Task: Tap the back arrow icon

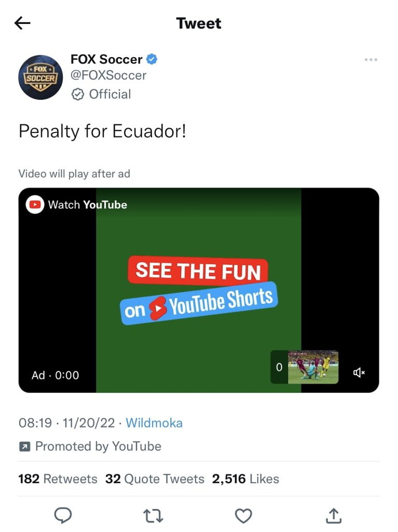Action: [x=22, y=23]
